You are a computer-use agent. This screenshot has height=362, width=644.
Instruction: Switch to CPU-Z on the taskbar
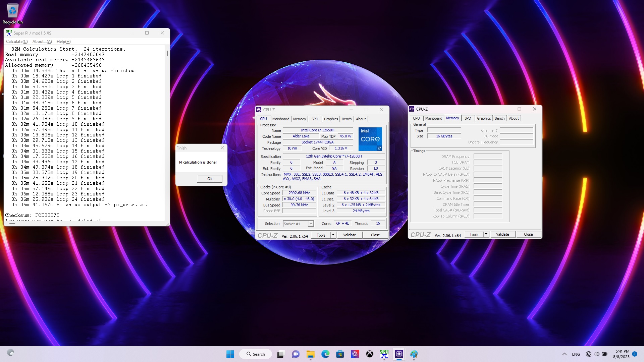click(x=399, y=354)
